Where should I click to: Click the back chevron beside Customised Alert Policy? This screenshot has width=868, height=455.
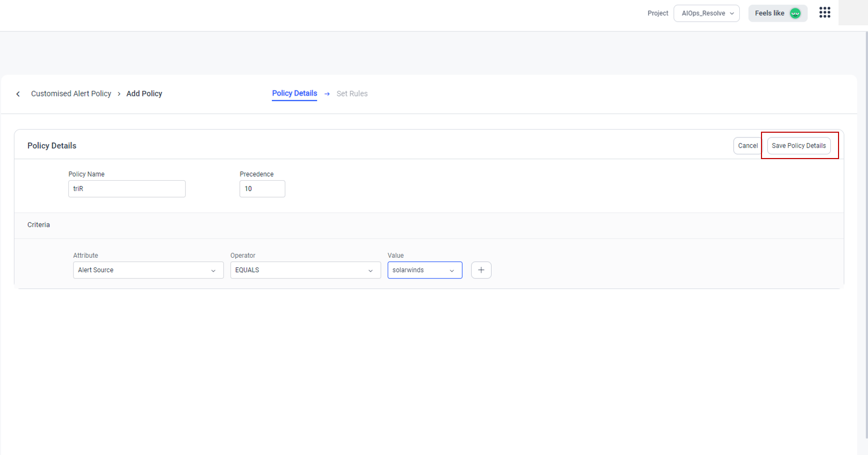click(18, 94)
